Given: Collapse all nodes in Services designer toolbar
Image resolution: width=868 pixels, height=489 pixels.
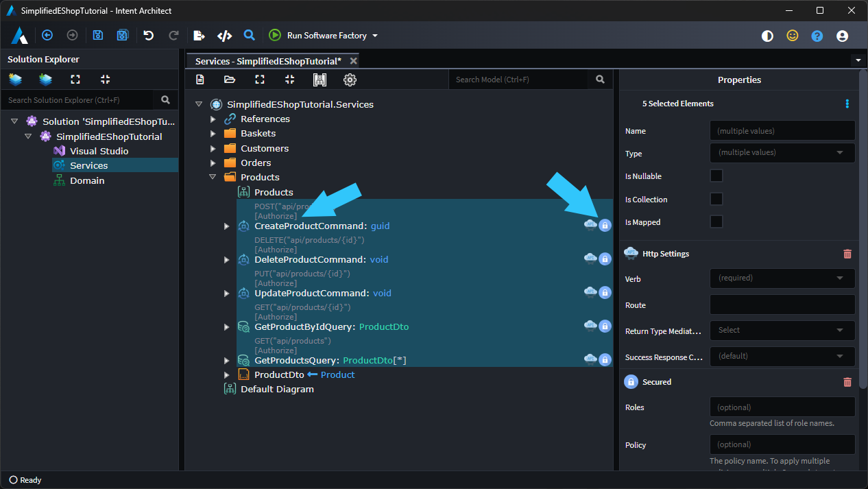Looking at the screenshot, I should [289, 80].
